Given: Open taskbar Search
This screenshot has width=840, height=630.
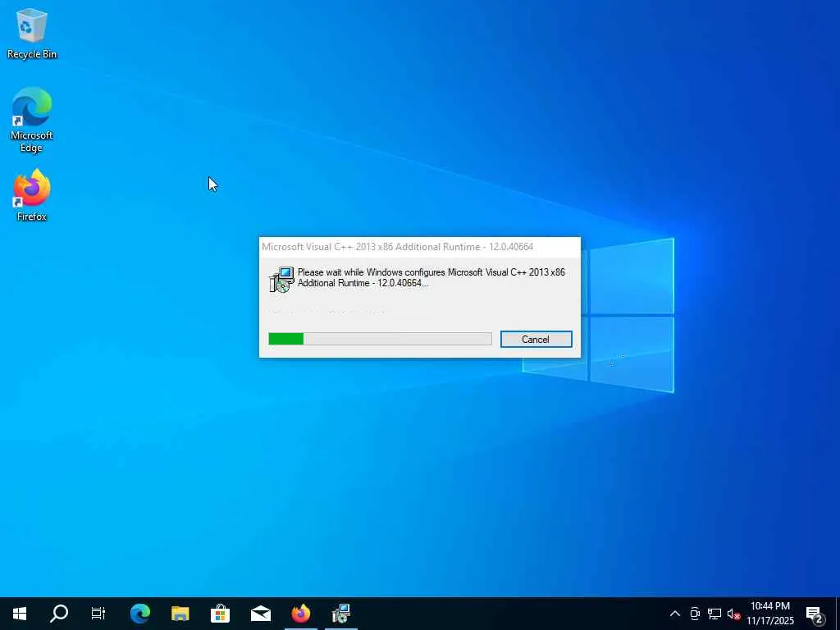Looking at the screenshot, I should point(59,614).
